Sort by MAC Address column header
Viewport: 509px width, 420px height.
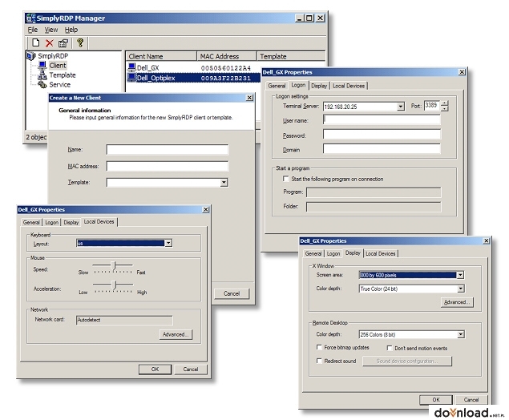click(x=227, y=56)
